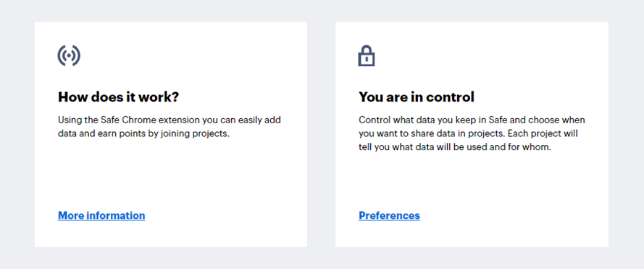Open the More information link
The image size is (644, 269).
click(101, 215)
